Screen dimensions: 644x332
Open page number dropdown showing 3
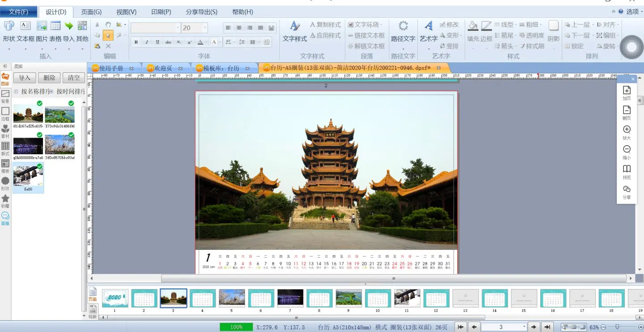click(524, 327)
